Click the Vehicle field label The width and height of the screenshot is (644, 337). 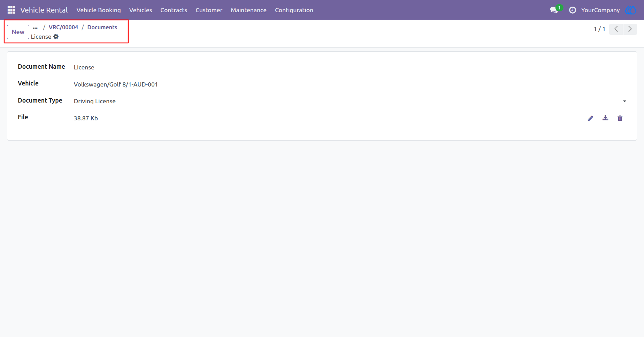pos(28,83)
